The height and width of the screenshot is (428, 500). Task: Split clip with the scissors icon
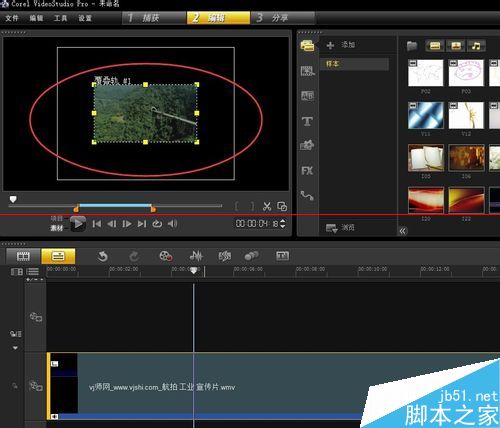267,207
